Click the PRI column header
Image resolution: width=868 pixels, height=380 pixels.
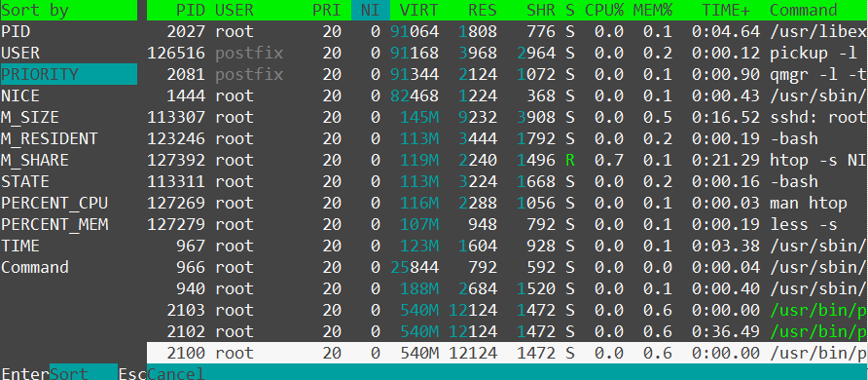point(327,10)
